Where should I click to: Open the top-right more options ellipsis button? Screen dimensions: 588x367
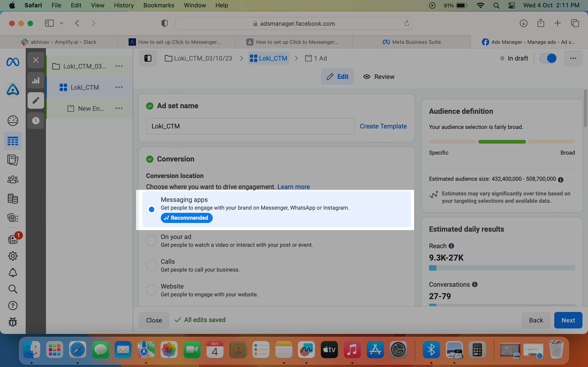pyautogui.click(x=573, y=58)
